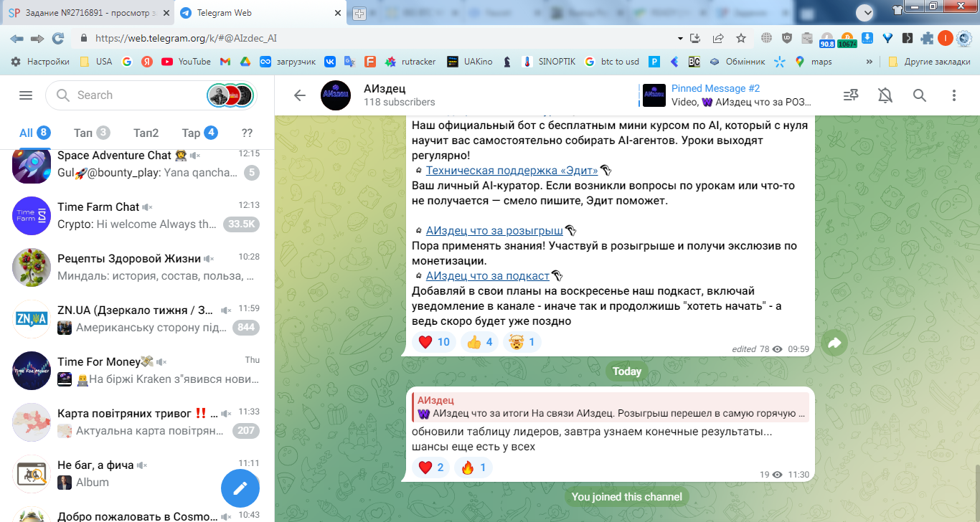Open the rutracker bookmark
This screenshot has height=522, width=980.
pyautogui.click(x=410, y=62)
